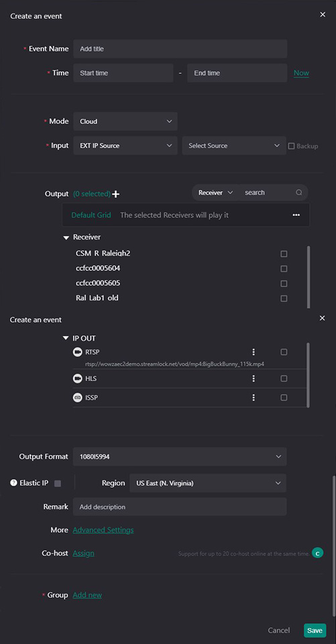
Task: Collapse the Receiver list section
Action: pos(66,237)
